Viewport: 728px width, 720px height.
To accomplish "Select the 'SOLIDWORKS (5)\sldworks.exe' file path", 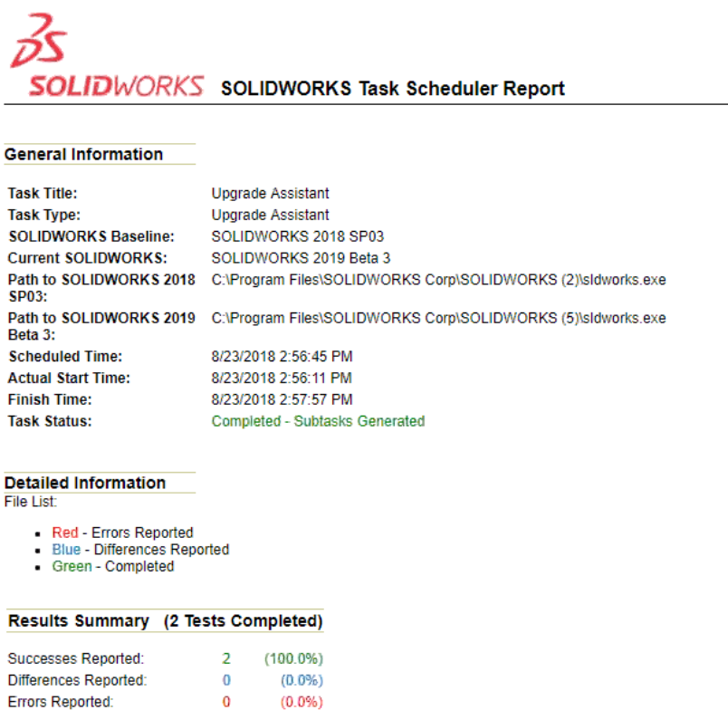I will click(439, 318).
